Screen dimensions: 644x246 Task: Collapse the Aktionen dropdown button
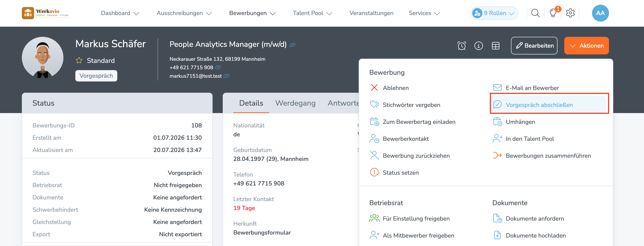(586, 46)
